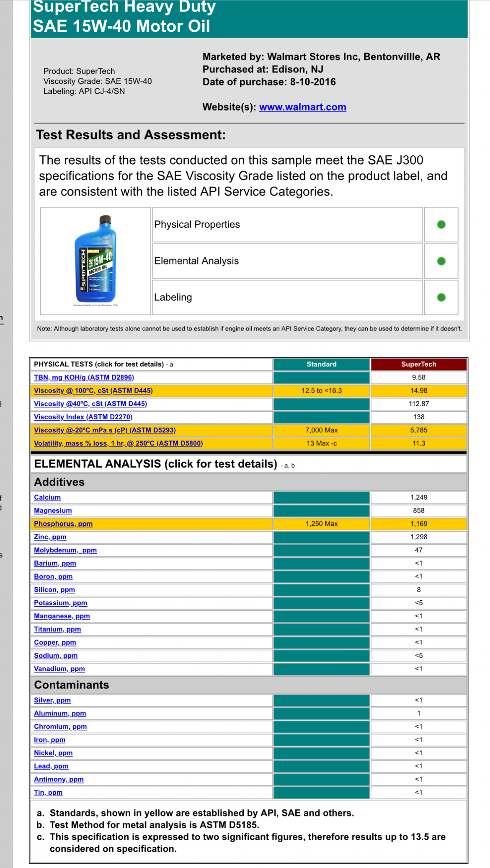
Task: Select the 1,250 Max Phosphorus standard
Action: click(x=322, y=524)
